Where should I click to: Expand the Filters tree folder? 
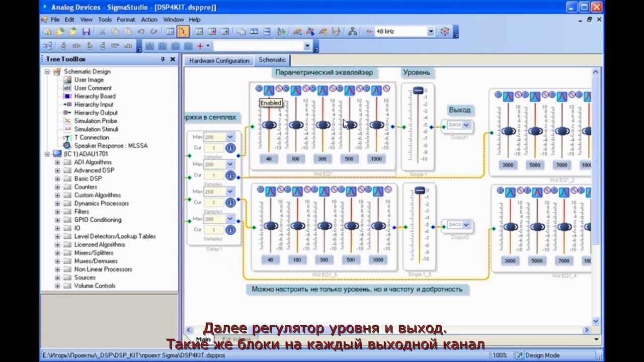click(x=57, y=212)
